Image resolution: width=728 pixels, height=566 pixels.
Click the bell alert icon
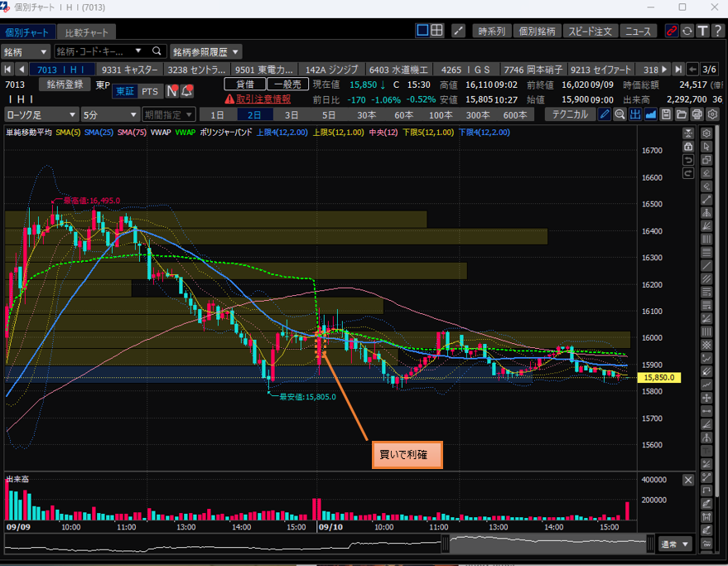[x=186, y=91]
